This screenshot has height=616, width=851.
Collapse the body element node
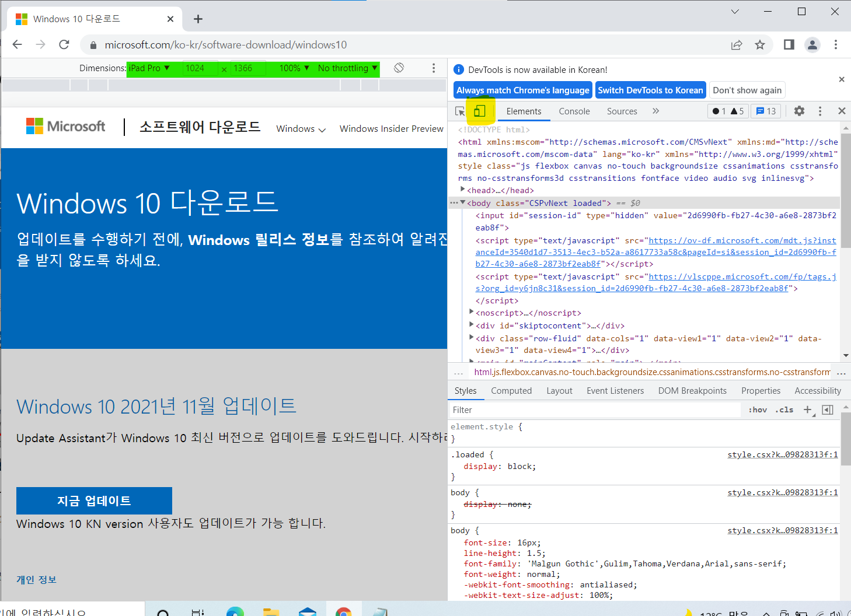click(463, 203)
